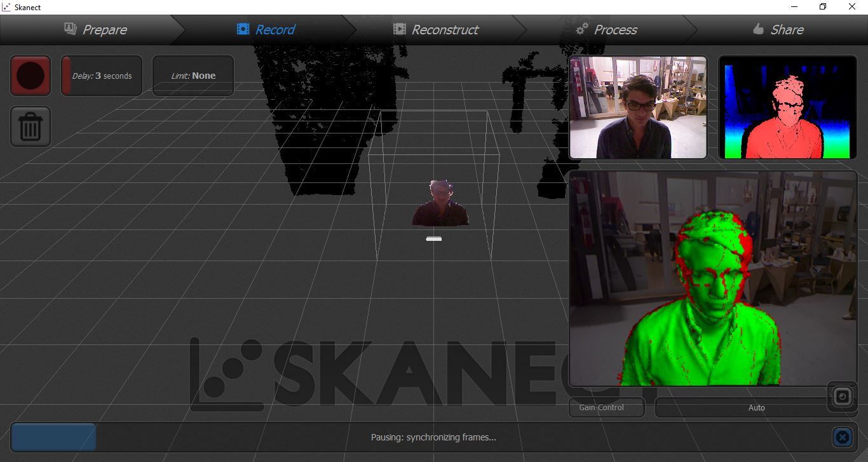Open the Auto gain dropdown
Image resolution: width=868 pixels, height=462 pixels.
tap(756, 407)
